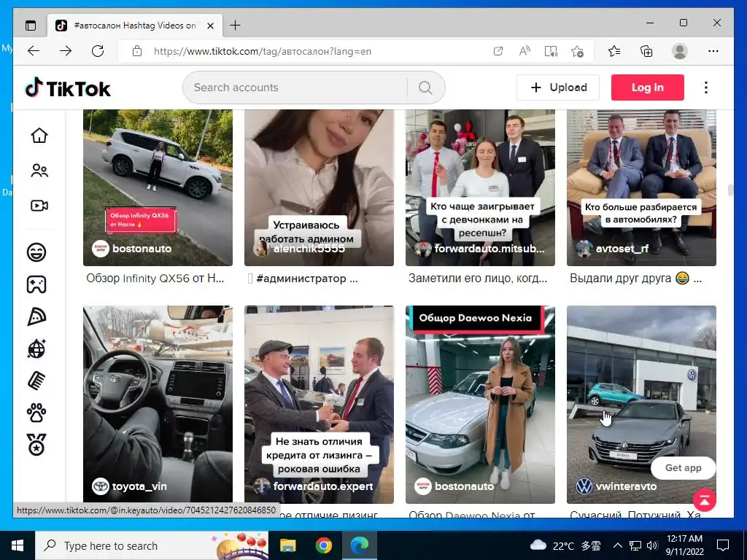747x560 pixels.
Task: Open the Immersive Reader icon
Action: [x=551, y=51]
